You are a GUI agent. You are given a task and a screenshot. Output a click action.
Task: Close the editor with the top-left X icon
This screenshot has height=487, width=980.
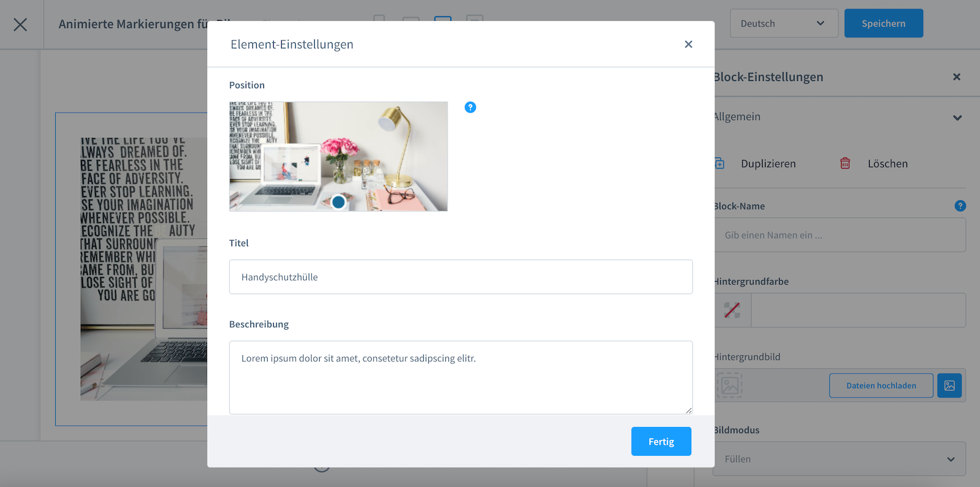20,25
